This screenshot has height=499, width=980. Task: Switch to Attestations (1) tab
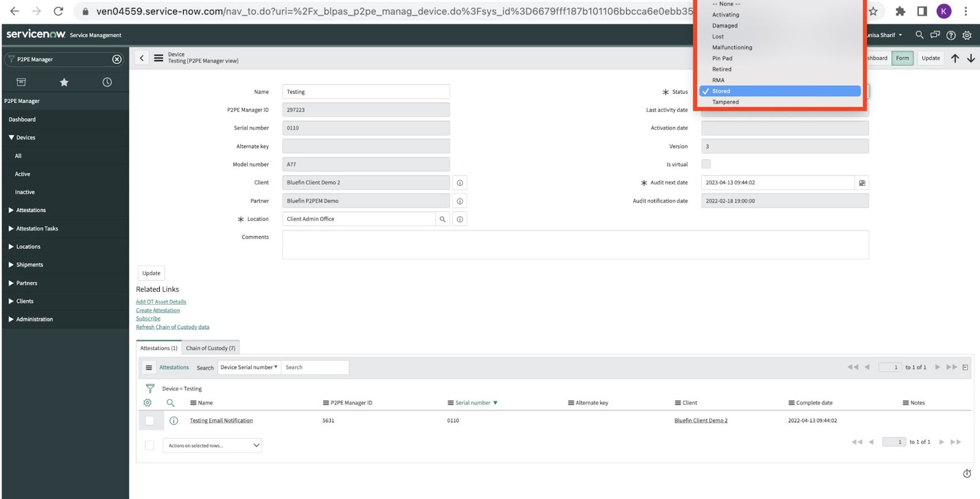click(x=159, y=348)
